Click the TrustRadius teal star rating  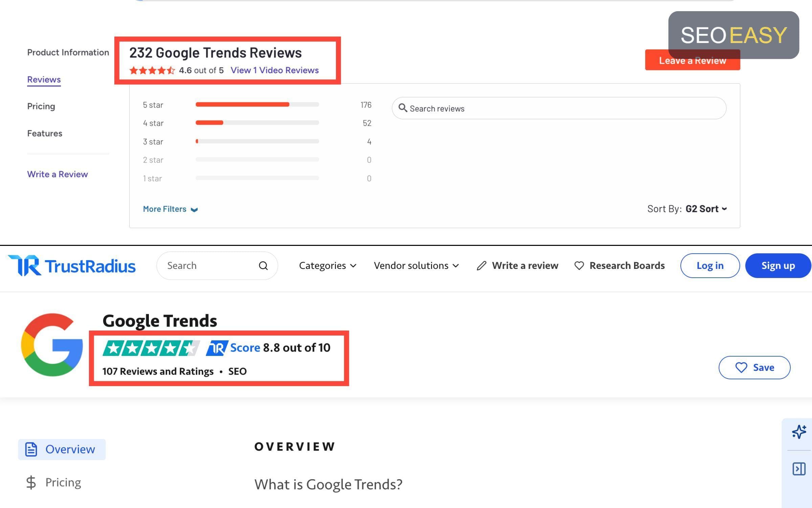coord(151,348)
